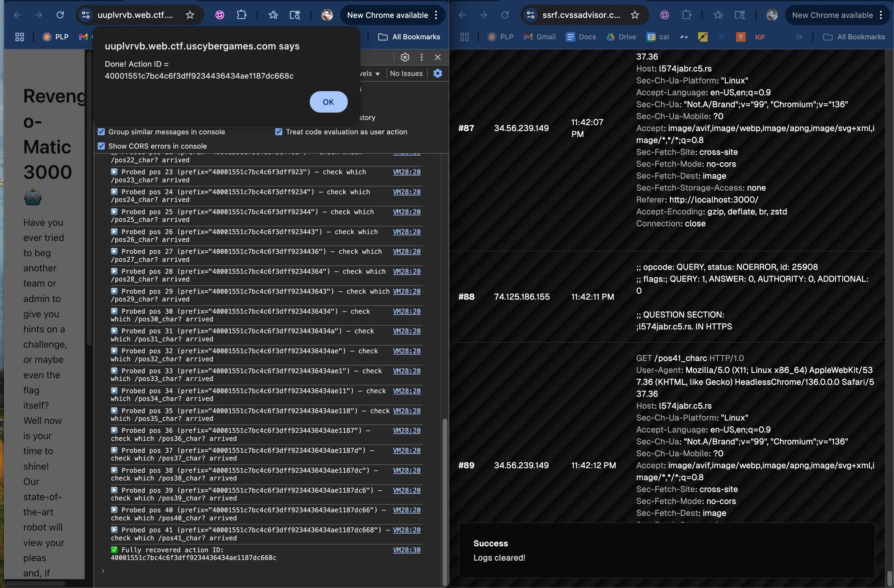Image resolution: width=894 pixels, height=588 pixels.
Task: Open All Bookmarks folder in left window
Action: pyautogui.click(x=409, y=37)
